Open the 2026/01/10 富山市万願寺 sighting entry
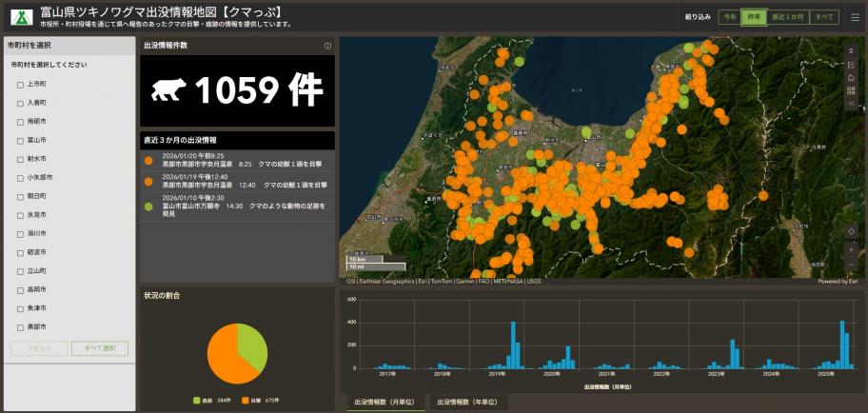Screen dimensions: 868x413 coord(237,206)
